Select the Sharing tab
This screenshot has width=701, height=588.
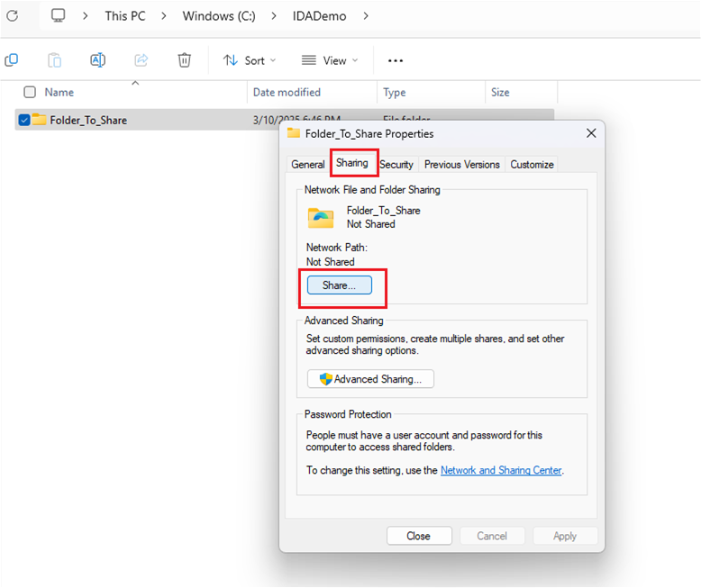[352, 163]
